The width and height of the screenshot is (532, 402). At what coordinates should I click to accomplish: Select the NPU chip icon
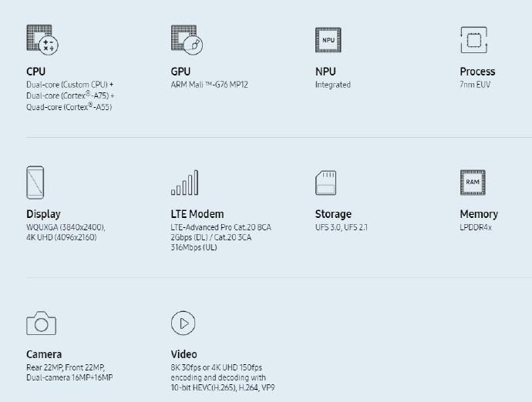pos(328,40)
